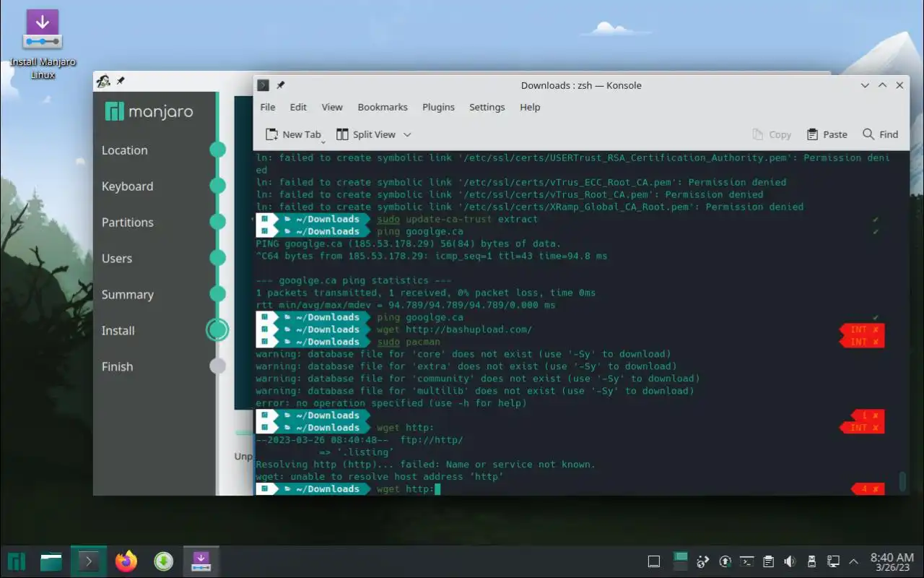This screenshot has width=924, height=578.
Task: Select the Finish step in installer
Action: click(x=117, y=367)
